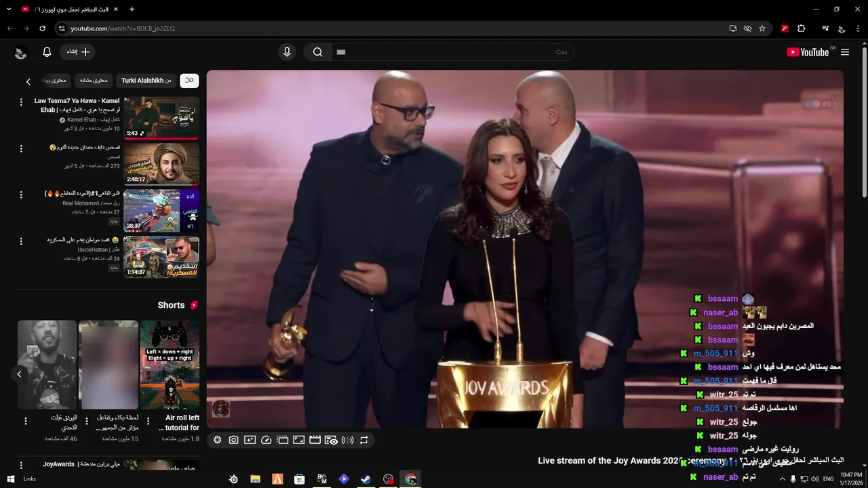Reload the page with the refresh icon
The width and height of the screenshot is (868, 488).
click(42, 28)
